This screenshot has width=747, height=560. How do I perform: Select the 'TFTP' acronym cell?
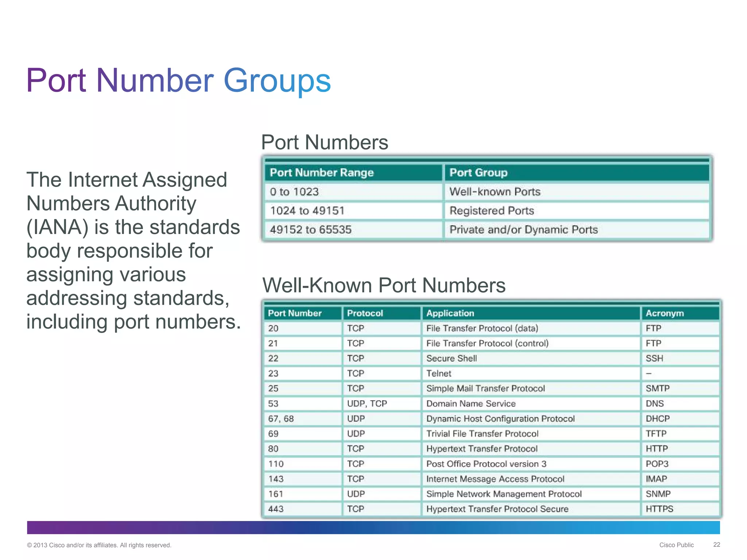coord(680,434)
